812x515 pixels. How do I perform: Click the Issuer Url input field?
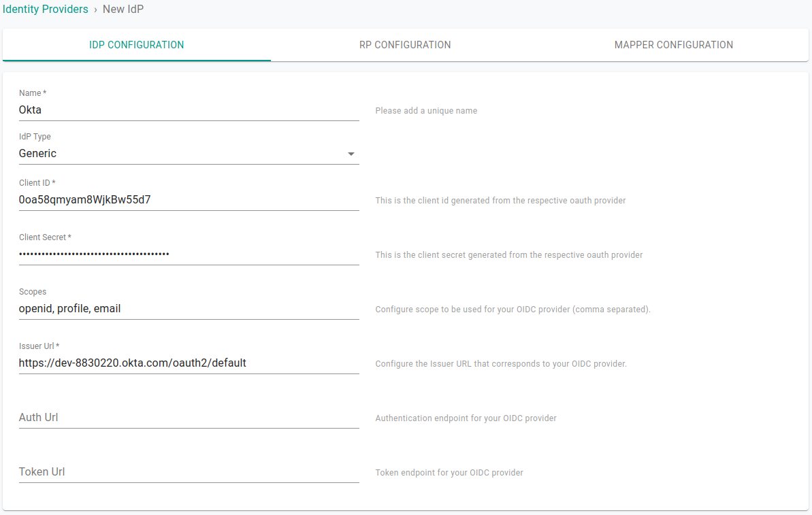point(189,363)
